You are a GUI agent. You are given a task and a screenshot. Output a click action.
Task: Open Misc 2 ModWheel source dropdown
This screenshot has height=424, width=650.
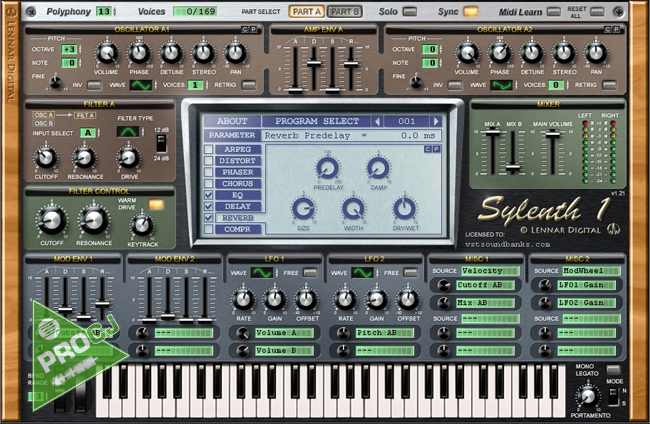(x=591, y=271)
